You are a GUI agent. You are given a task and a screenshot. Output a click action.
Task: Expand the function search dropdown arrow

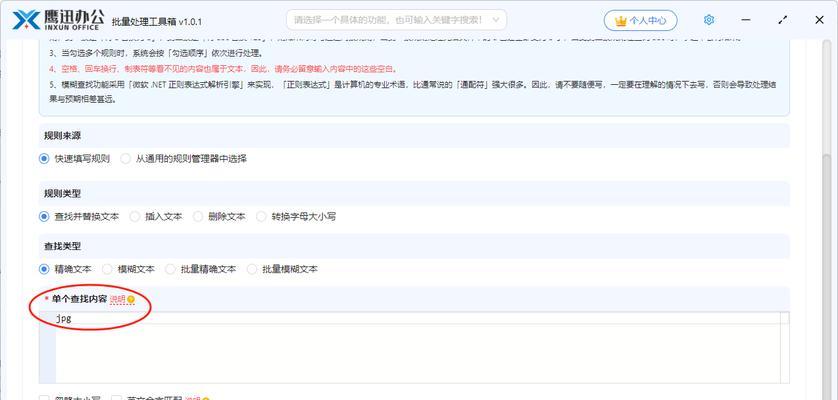tap(495, 20)
